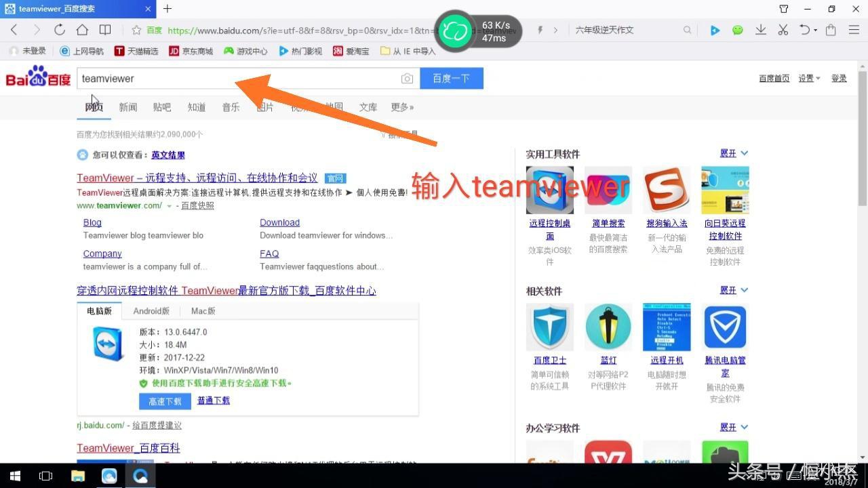Open the 京东商城 bookmark

(x=191, y=51)
